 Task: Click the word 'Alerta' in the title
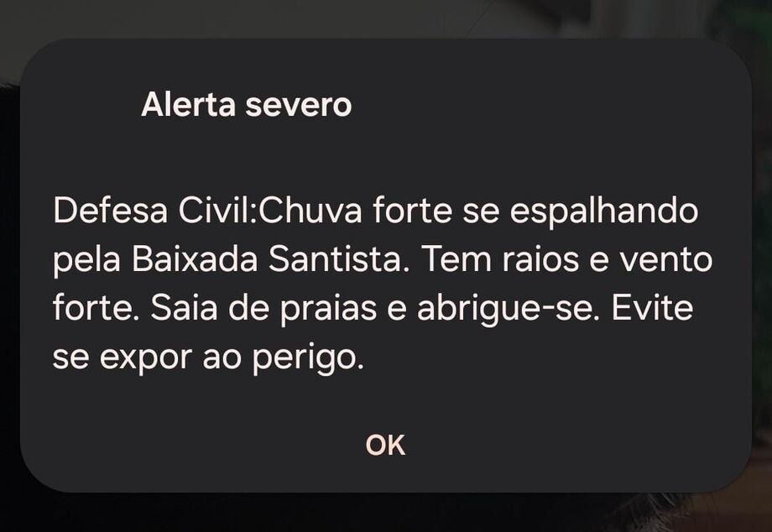188,105
